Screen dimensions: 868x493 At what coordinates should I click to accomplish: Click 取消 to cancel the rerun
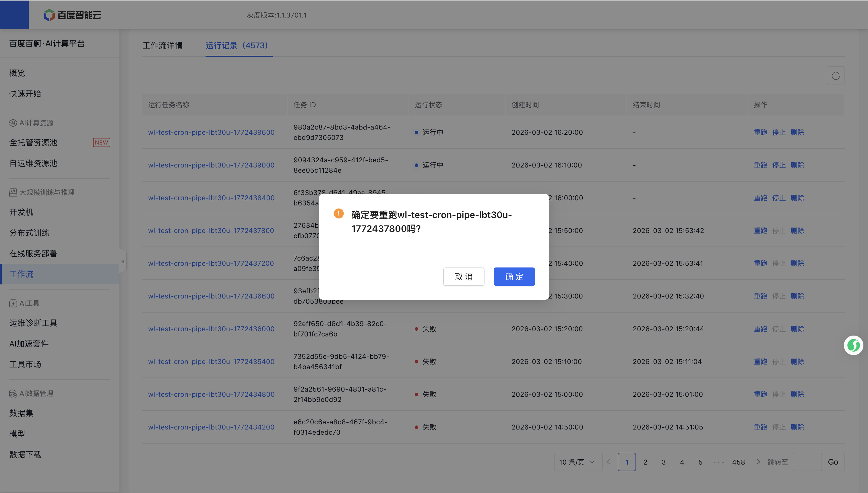click(x=464, y=277)
